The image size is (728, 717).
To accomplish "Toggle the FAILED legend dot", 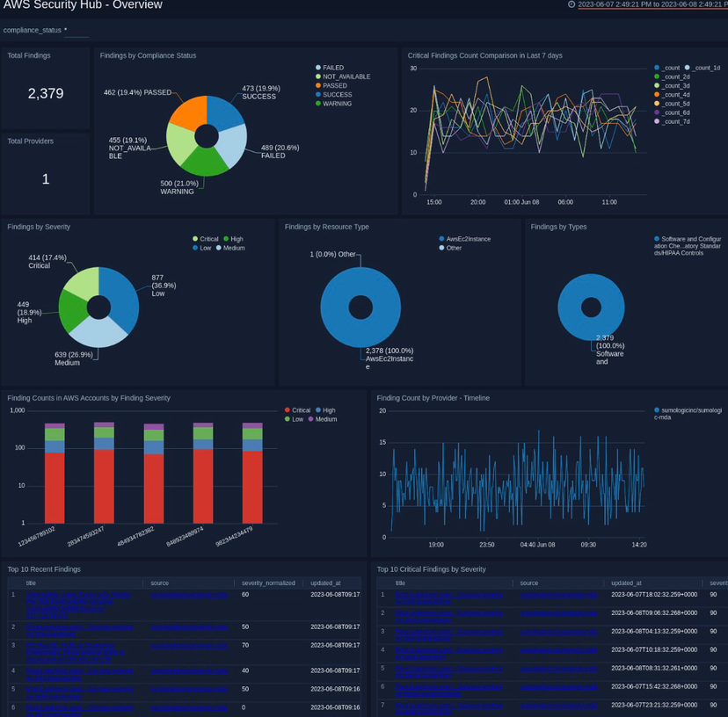I will [318, 68].
